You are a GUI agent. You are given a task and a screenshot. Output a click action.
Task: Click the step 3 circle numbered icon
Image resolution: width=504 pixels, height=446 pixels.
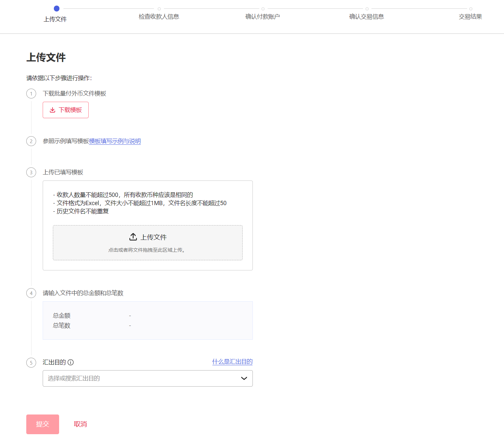(x=31, y=172)
